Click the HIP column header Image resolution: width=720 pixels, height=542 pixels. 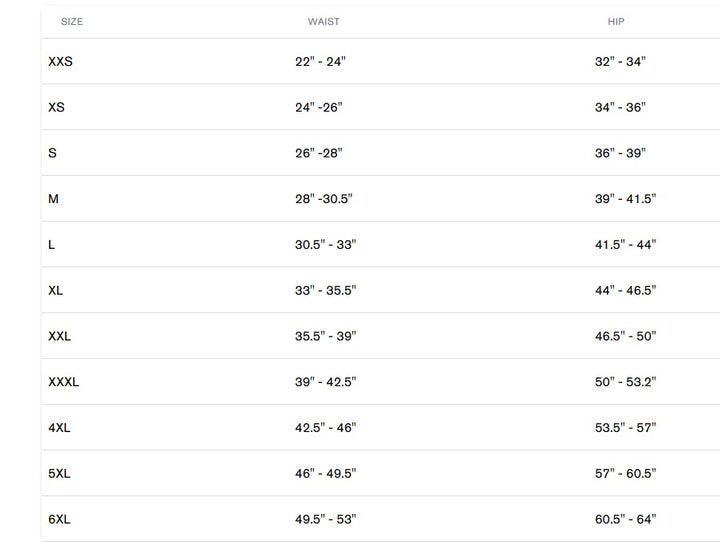pos(616,21)
